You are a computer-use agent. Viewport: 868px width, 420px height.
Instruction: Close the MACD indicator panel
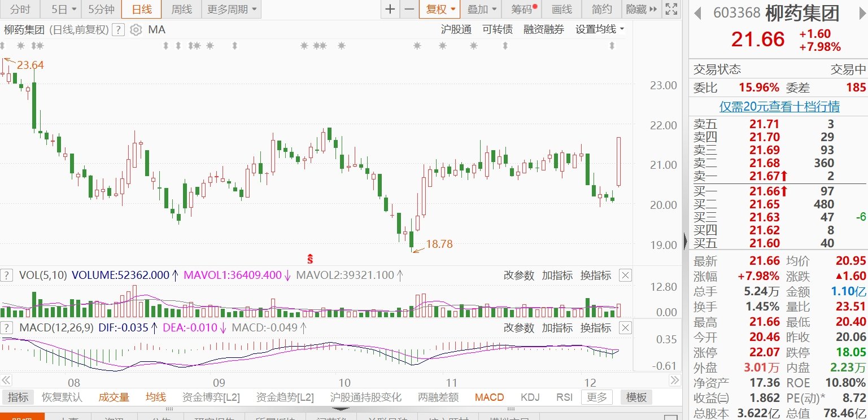(625, 328)
